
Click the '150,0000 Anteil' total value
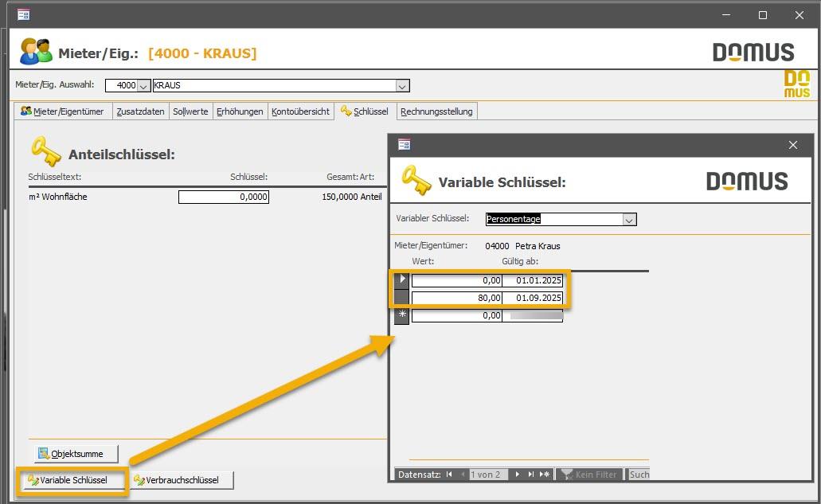click(x=352, y=197)
